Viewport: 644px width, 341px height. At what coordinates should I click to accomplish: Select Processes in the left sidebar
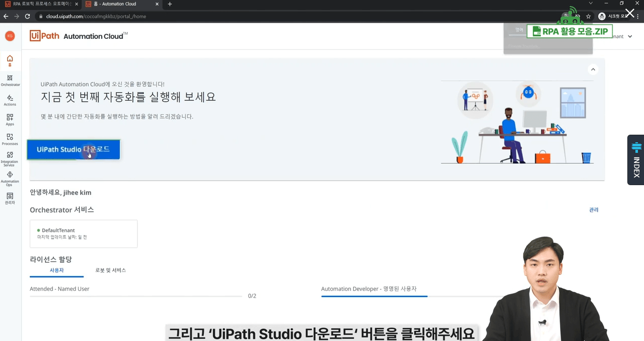10,139
